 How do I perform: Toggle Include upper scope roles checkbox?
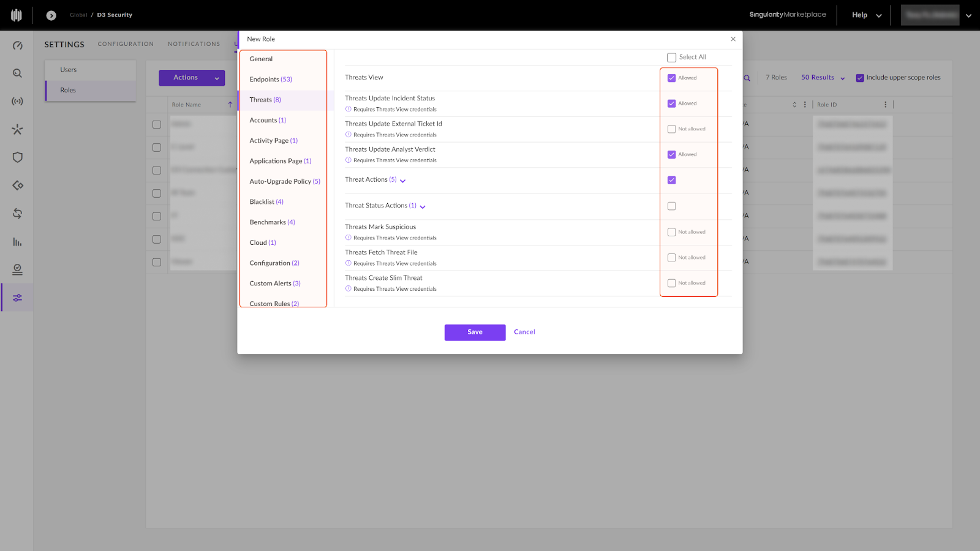pos(860,78)
